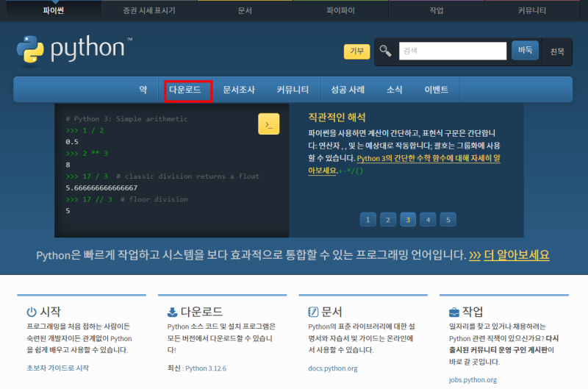Click the briefcase icon beside 작업 heading
The width and height of the screenshot is (588, 389).
coord(453,312)
